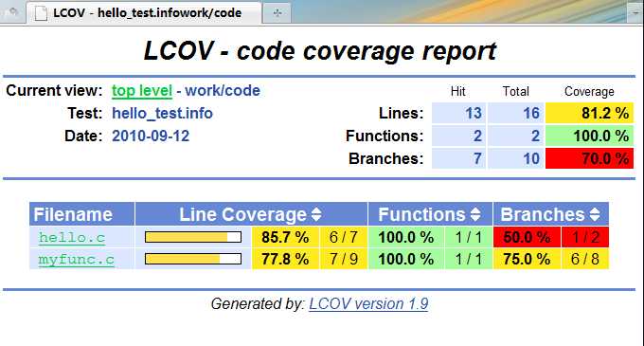Select myfunc.c functions 100.0 % cell
This screenshot has height=346, width=644.
click(x=405, y=259)
